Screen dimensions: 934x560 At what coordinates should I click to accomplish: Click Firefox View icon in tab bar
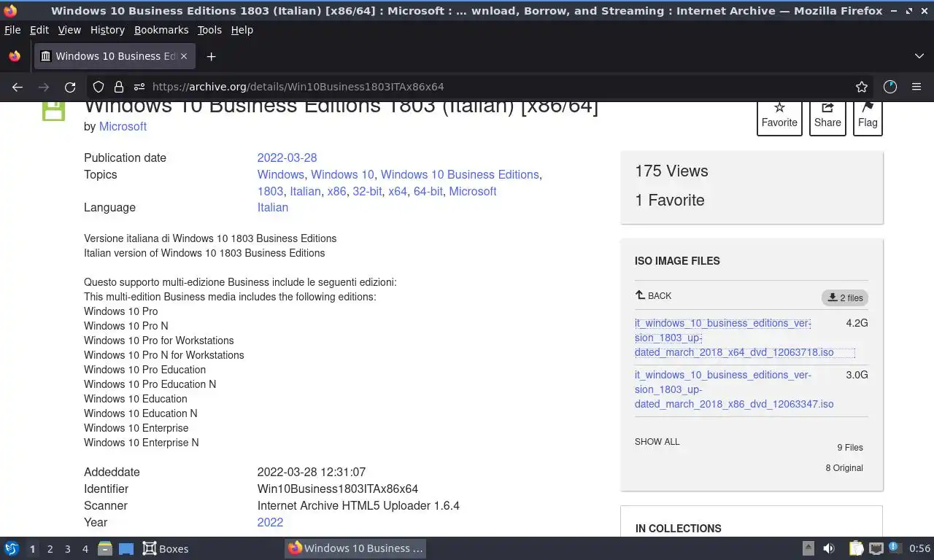pos(15,56)
